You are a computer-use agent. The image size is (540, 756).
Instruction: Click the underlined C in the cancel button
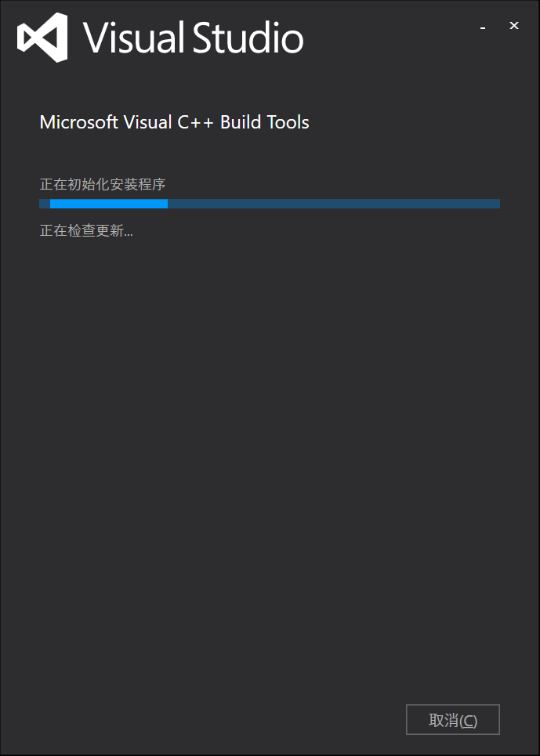(469, 721)
